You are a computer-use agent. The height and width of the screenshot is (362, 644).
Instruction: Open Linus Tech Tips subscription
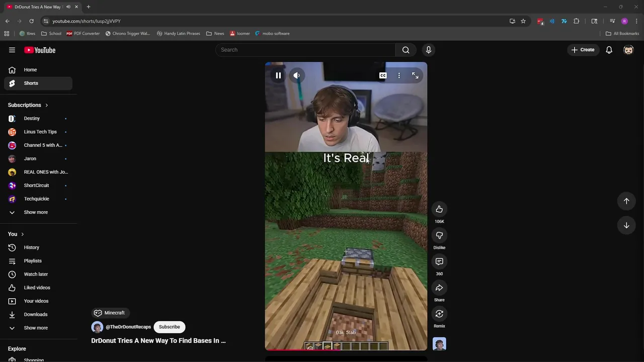(x=38, y=132)
